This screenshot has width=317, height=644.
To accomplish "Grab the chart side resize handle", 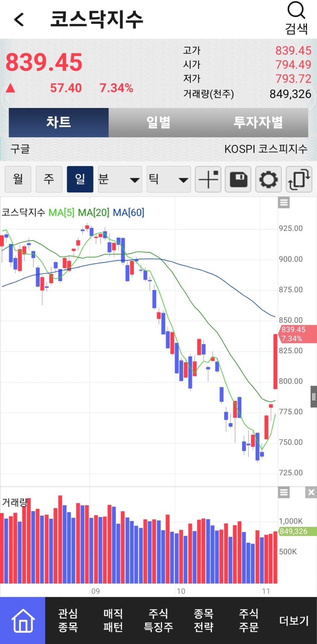I will point(314,397).
